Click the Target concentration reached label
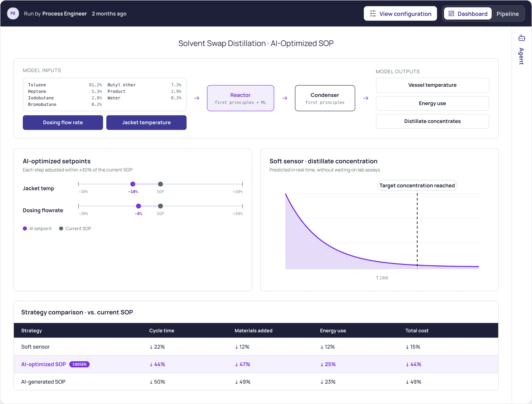This screenshot has width=532, height=404. [417, 185]
